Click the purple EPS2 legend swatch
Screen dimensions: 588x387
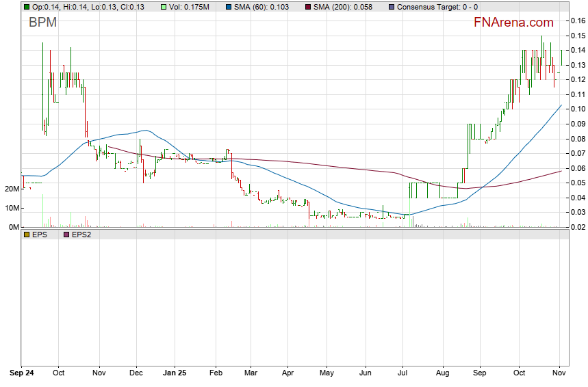66,235
